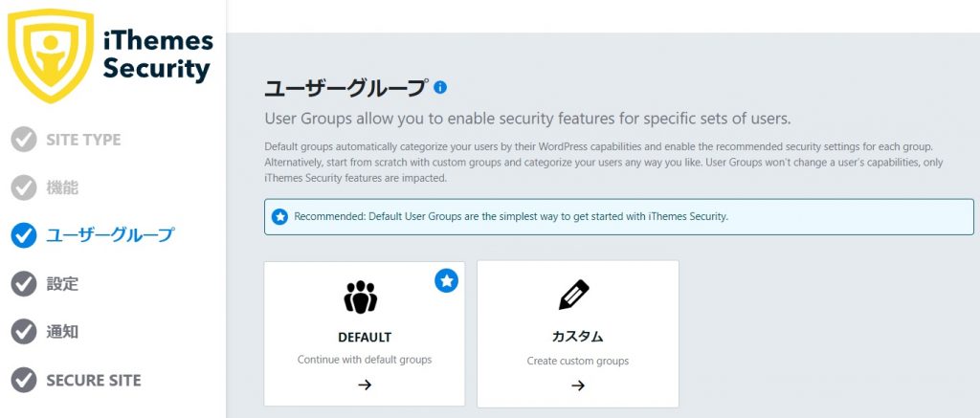Click the blue checkmark beside ユーザーグループ step
The width and height of the screenshot is (980, 418).
tap(24, 235)
